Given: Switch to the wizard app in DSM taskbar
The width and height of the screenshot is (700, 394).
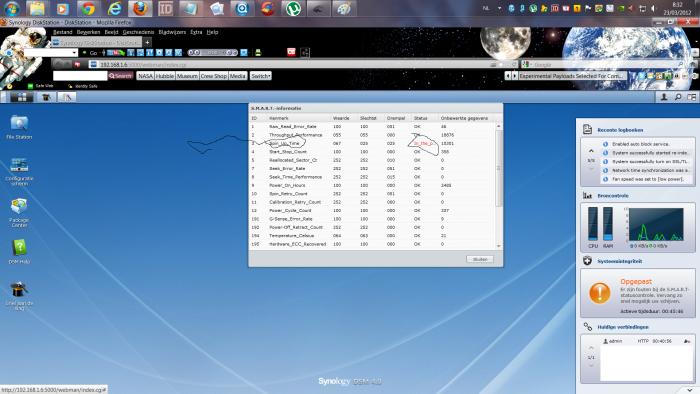Looking at the screenshot, I should (46, 97).
